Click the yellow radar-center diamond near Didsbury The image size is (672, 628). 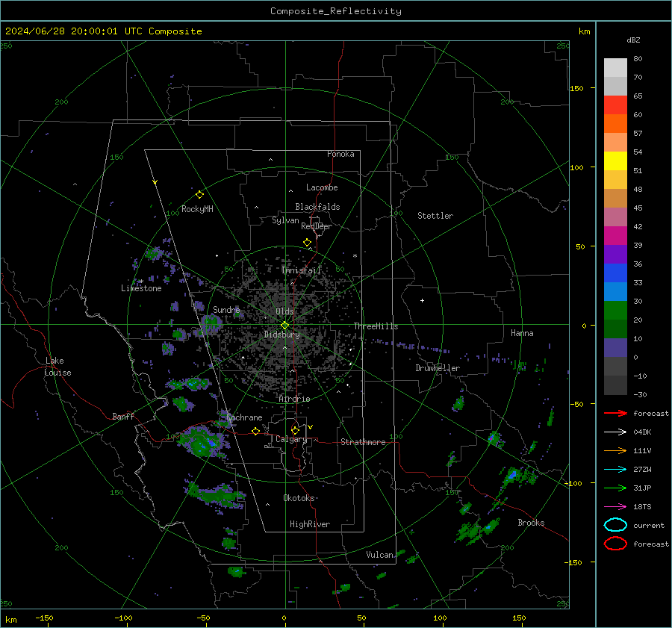(x=284, y=326)
